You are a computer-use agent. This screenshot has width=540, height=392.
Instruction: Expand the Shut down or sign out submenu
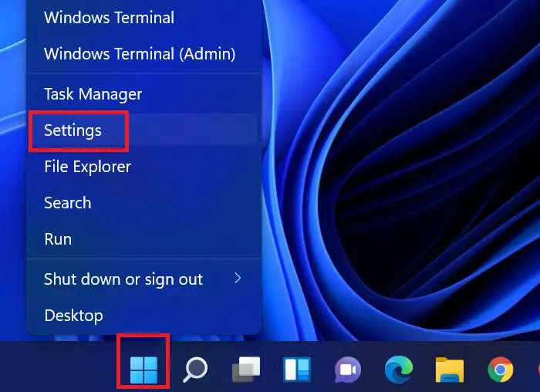coord(144,279)
